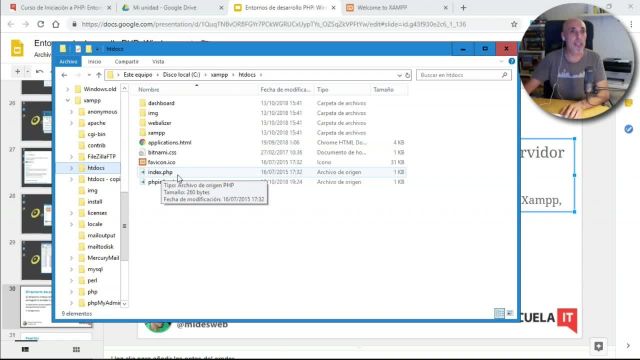This screenshot has height=360, width=640.
Task: Expand the htdocs tree node
Action: click(72, 168)
